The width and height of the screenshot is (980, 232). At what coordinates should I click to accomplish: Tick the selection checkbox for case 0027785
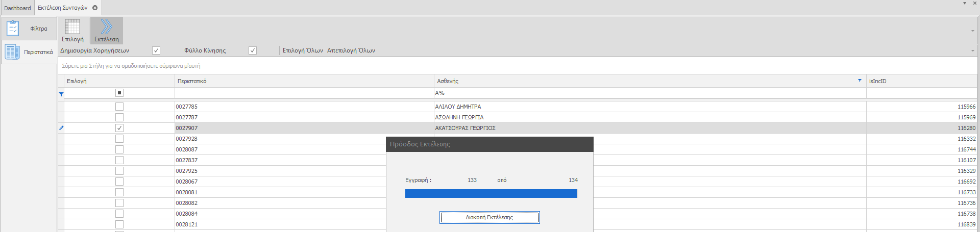pyautogui.click(x=119, y=107)
